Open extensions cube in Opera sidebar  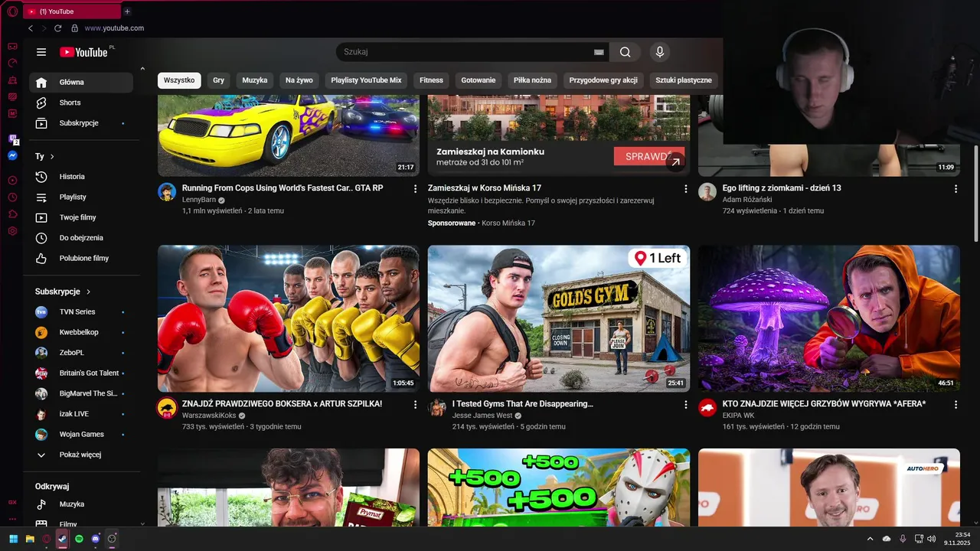point(12,214)
